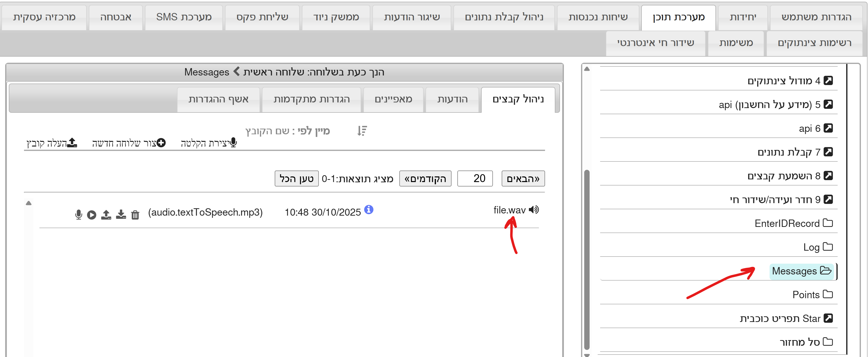Open the מערכת SMS top tab
868x357 pixels.
point(184,17)
